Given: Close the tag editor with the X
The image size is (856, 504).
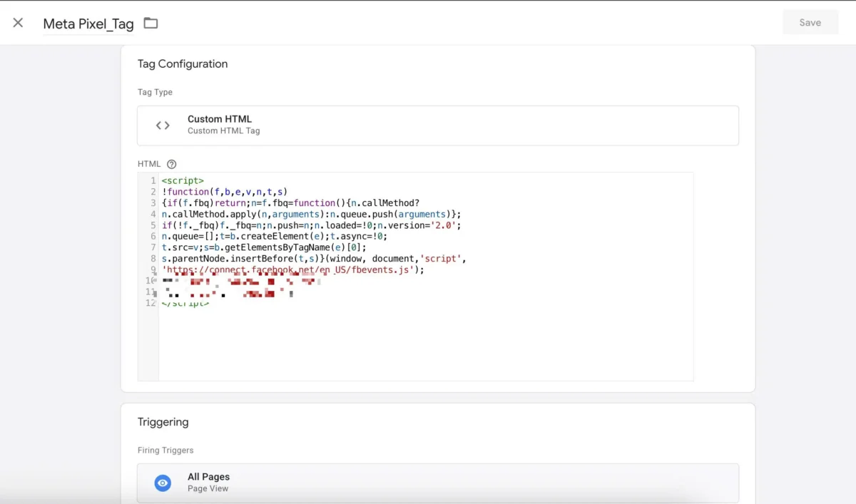Looking at the screenshot, I should point(18,23).
